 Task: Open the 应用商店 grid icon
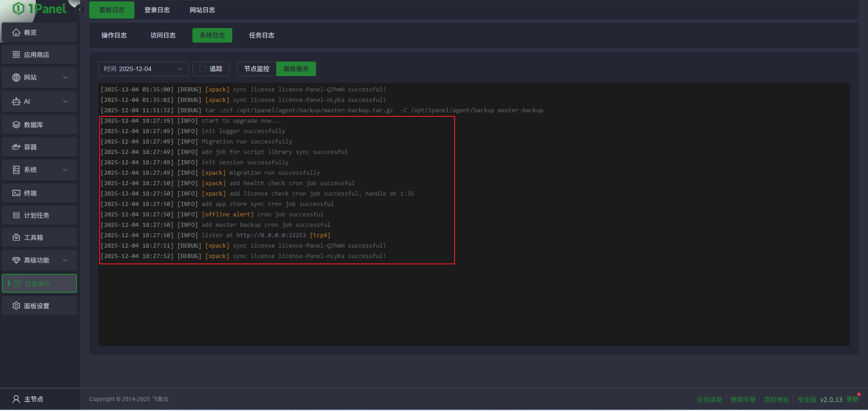(16, 55)
